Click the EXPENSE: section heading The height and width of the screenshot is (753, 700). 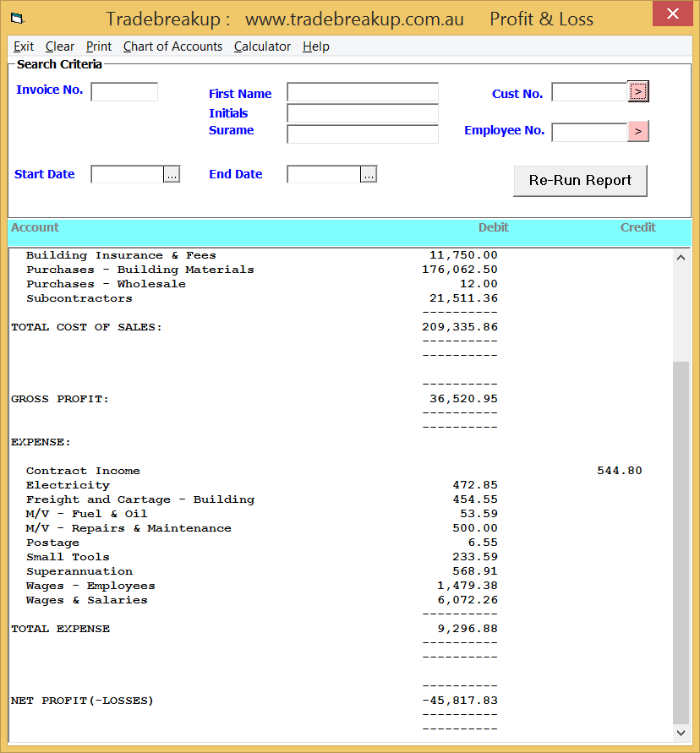tap(41, 442)
